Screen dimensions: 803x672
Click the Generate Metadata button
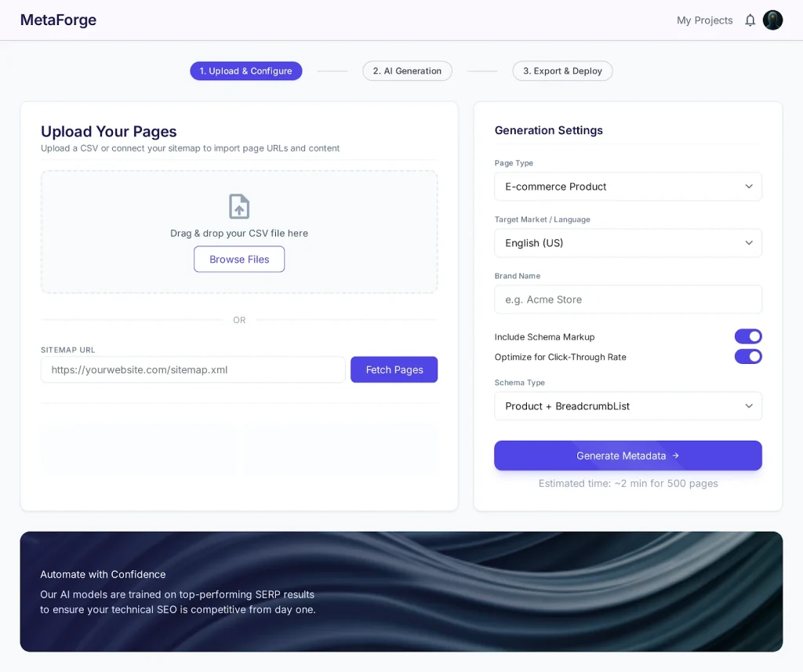coord(628,456)
